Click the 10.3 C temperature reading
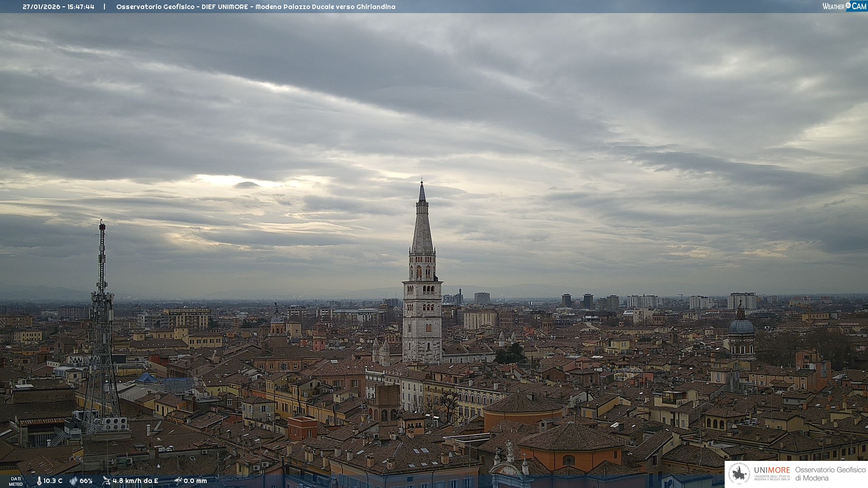This screenshot has width=868, height=488. tap(53, 481)
